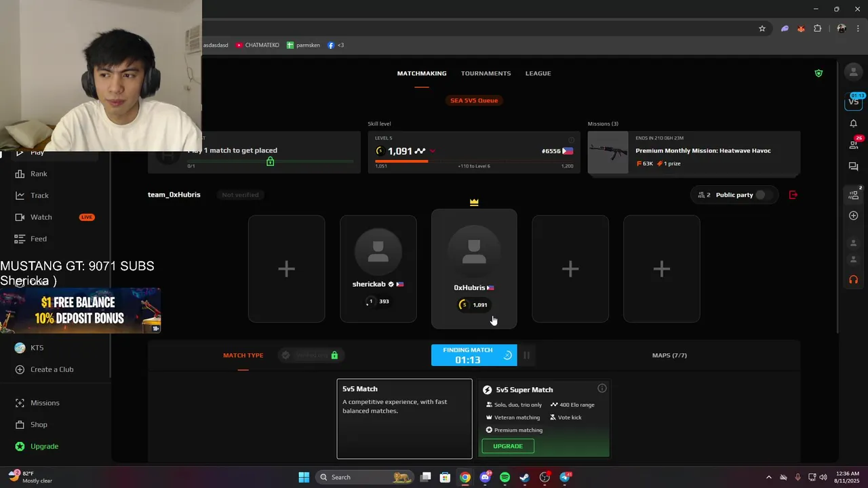The height and width of the screenshot is (488, 868).
Task: Select the 5v5 Match card
Action: pyautogui.click(x=405, y=419)
